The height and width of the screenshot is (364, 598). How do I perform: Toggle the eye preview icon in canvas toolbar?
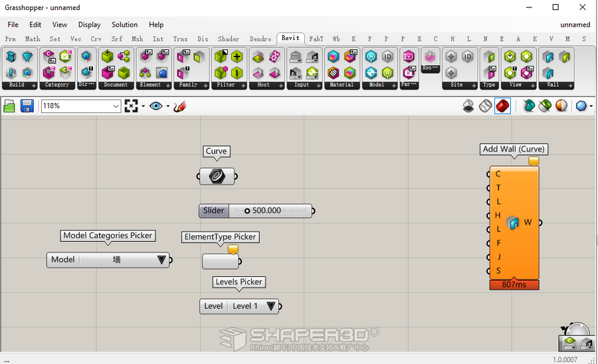coord(156,106)
